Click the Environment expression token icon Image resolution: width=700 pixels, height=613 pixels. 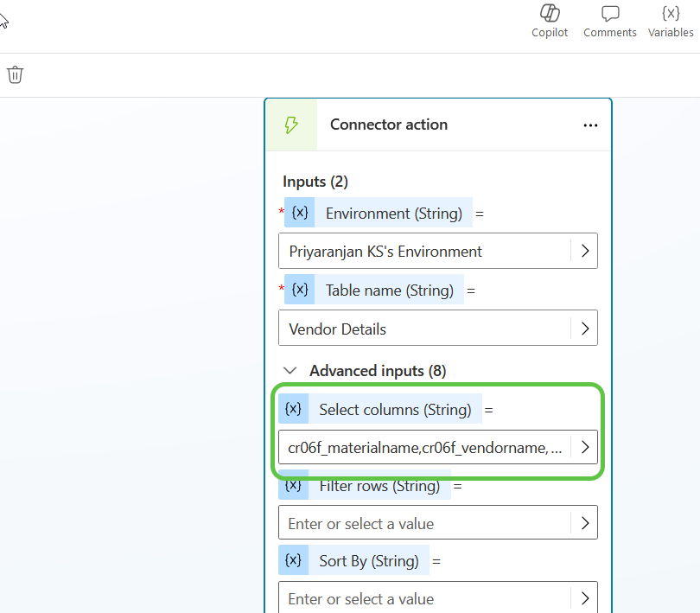point(299,212)
